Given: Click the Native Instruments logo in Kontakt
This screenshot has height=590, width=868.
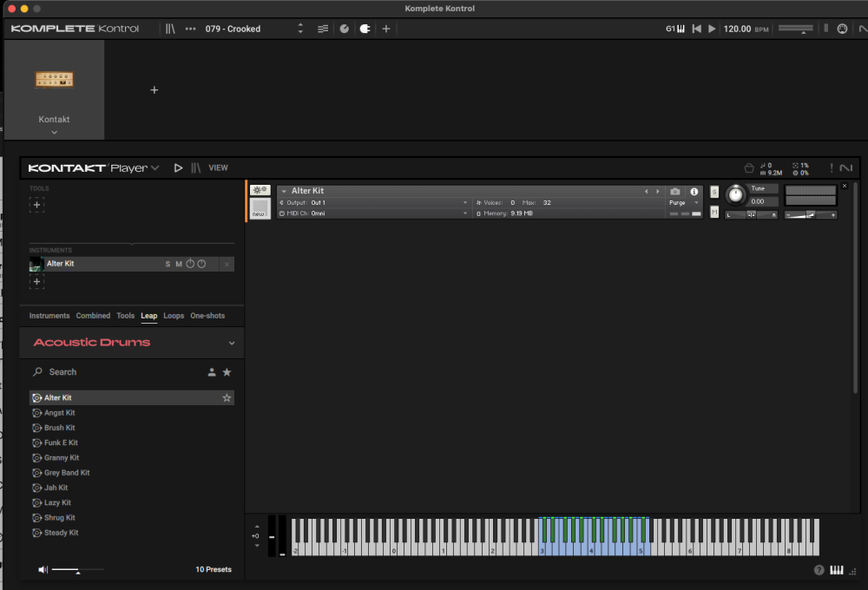Looking at the screenshot, I should (845, 167).
